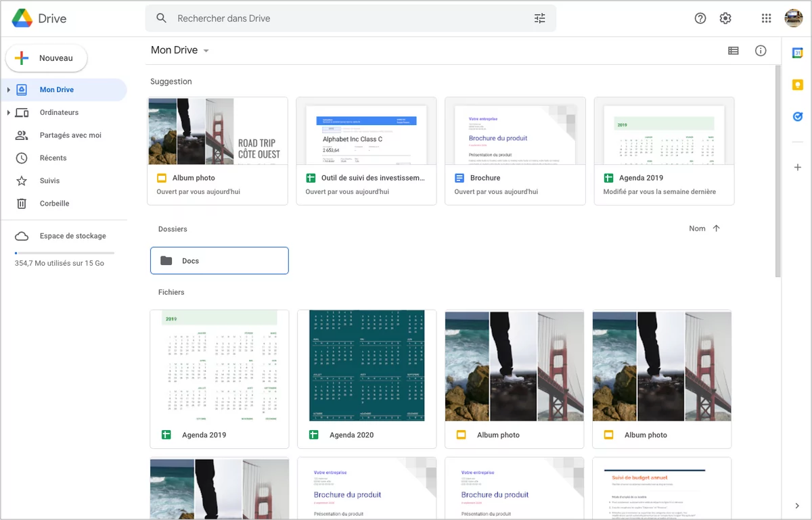
Task: Click the vertical scrollbar of file list
Action: point(777,171)
